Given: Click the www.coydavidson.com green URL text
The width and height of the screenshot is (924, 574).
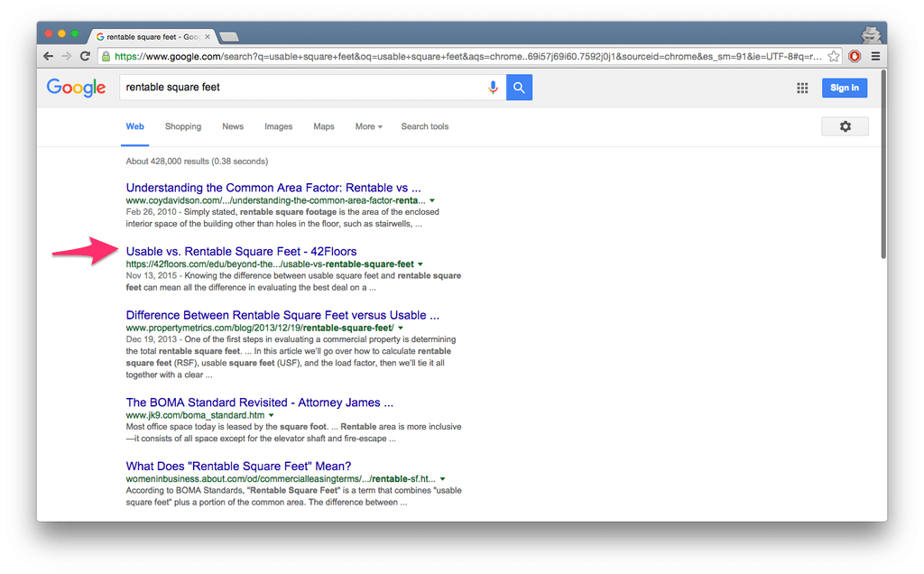Looking at the screenshot, I should (x=276, y=200).
